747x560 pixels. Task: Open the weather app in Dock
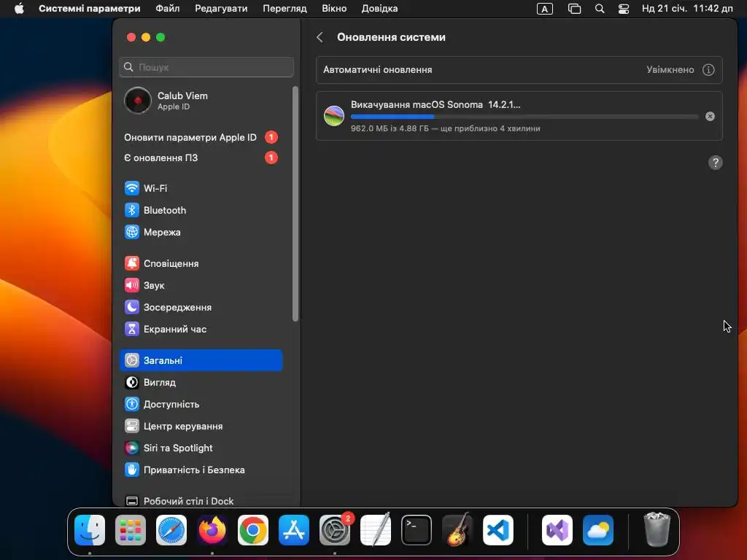pos(598,530)
